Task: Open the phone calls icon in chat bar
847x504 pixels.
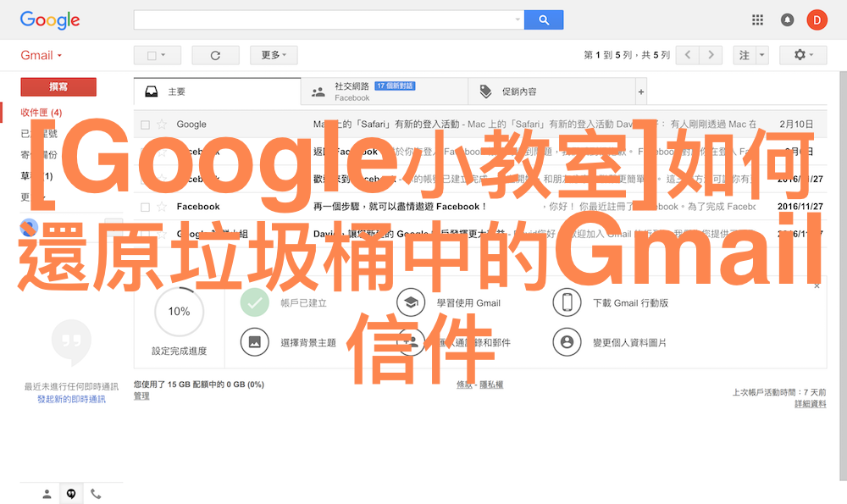Action: pos(96,494)
